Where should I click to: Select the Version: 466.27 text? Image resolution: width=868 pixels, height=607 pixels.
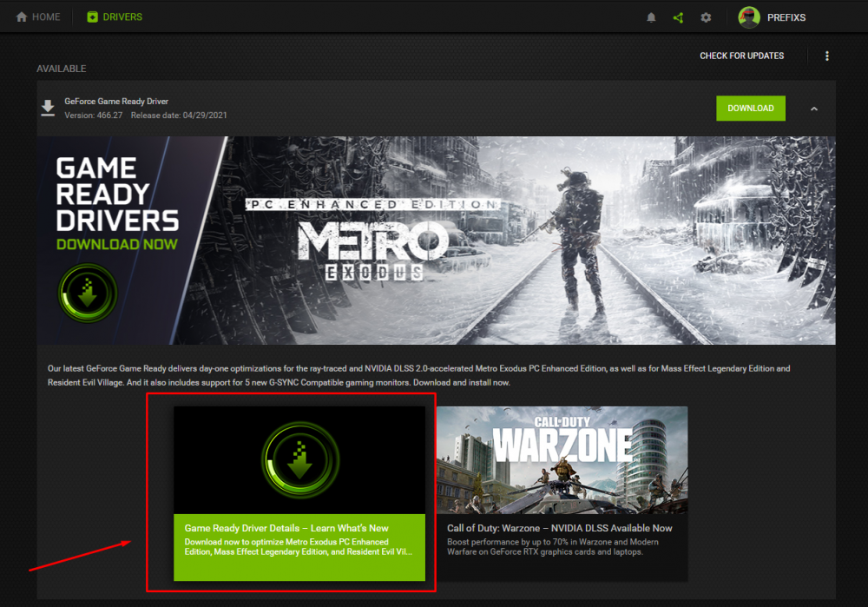94,115
